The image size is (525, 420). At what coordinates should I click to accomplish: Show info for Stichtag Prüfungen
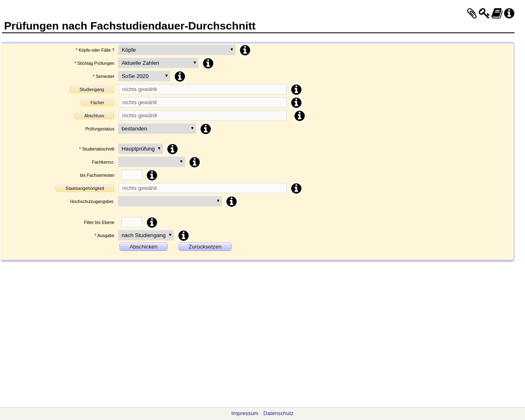208,63
